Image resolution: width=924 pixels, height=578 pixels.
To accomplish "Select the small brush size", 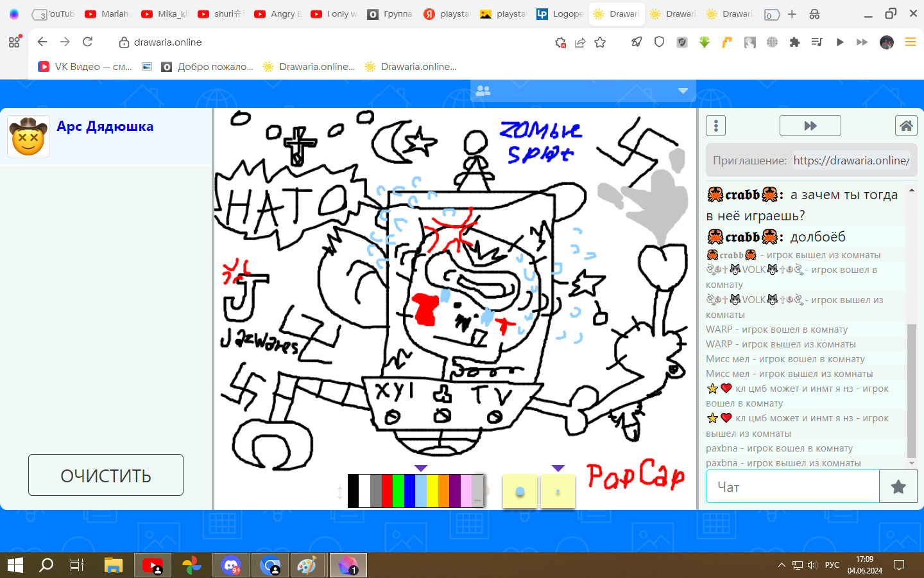I will pos(558,491).
